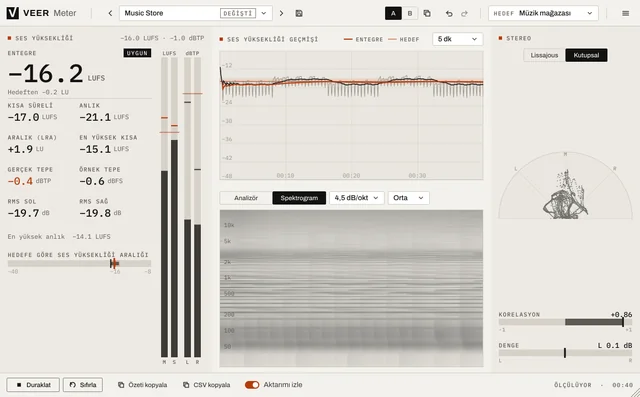Switch to the B comparison slot
The image size is (640, 397).
(410, 13)
